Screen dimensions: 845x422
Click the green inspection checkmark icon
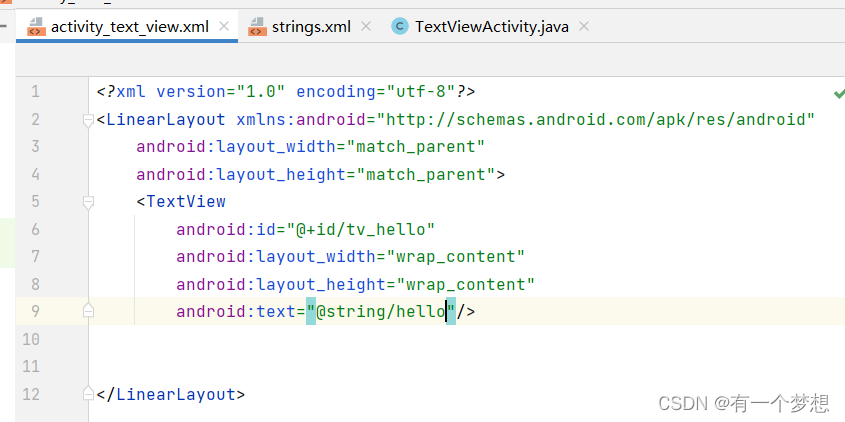(839, 94)
